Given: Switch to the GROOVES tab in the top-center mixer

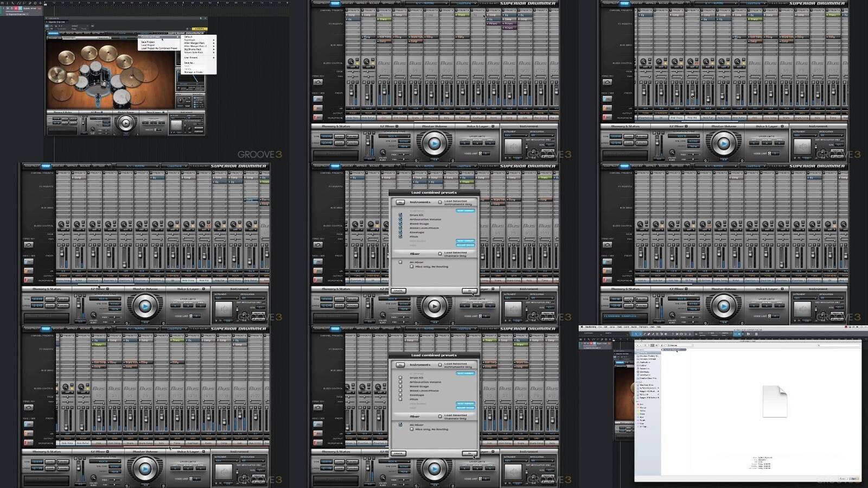Looking at the screenshot, I should (x=348, y=3).
